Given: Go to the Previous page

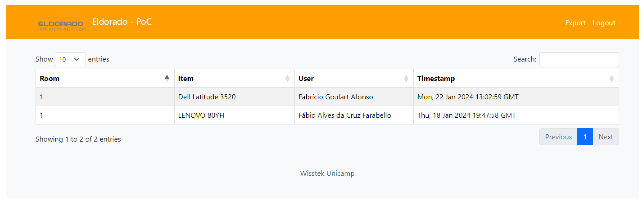Looking at the screenshot, I should (x=558, y=137).
